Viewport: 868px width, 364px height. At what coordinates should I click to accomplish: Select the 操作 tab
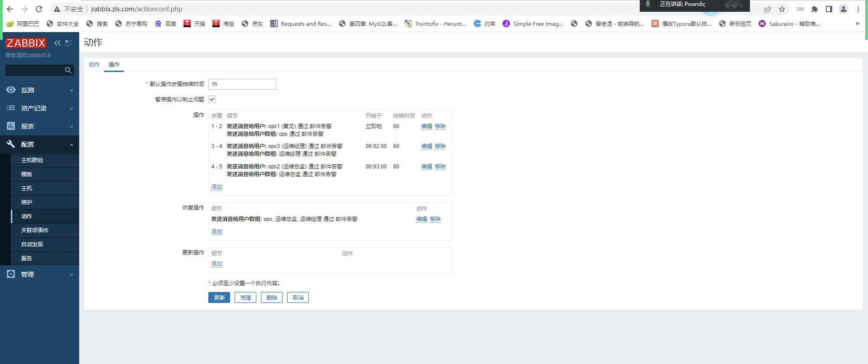[114, 65]
